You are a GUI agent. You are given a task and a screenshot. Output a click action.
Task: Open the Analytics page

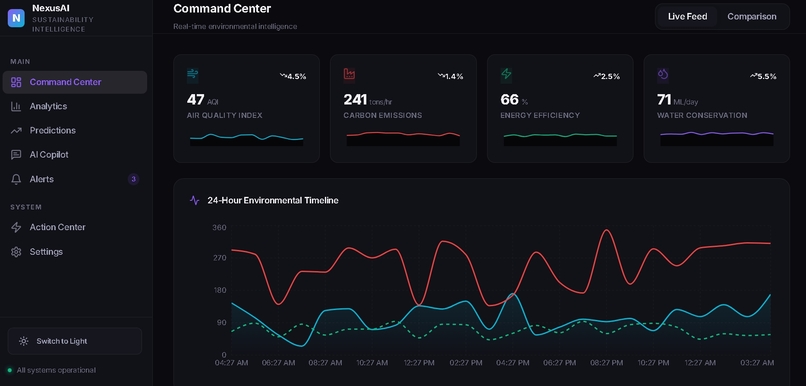point(75,106)
